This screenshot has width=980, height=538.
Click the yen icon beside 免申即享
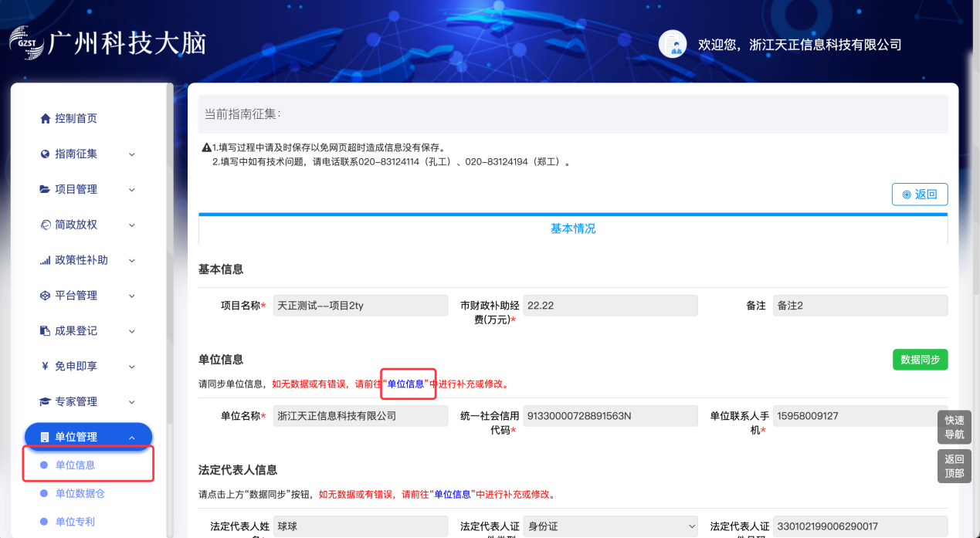[45, 367]
